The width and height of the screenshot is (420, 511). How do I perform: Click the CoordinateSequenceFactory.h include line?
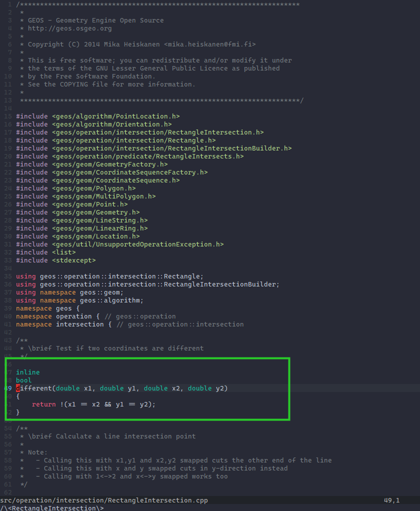point(112,172)
